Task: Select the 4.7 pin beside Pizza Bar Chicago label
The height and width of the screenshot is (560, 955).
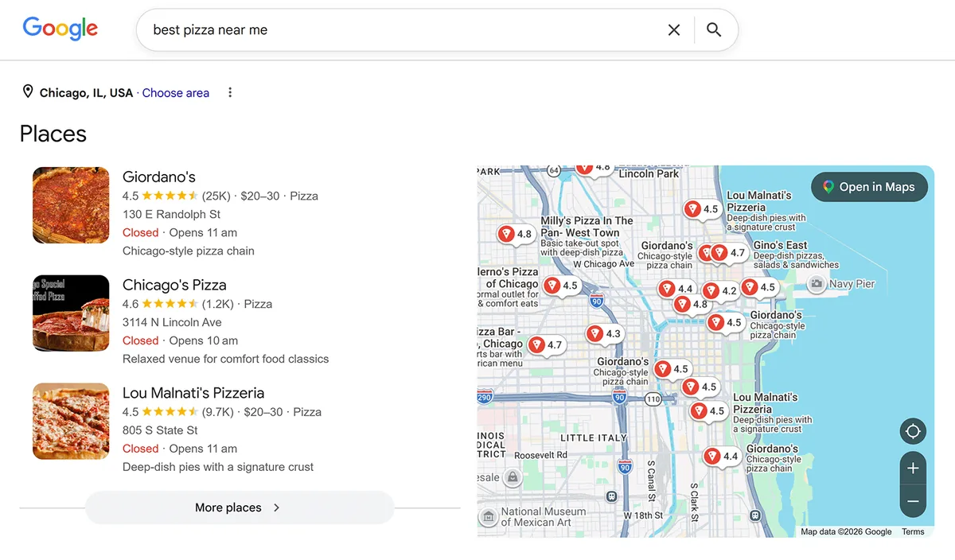Action: click(546, 345)
